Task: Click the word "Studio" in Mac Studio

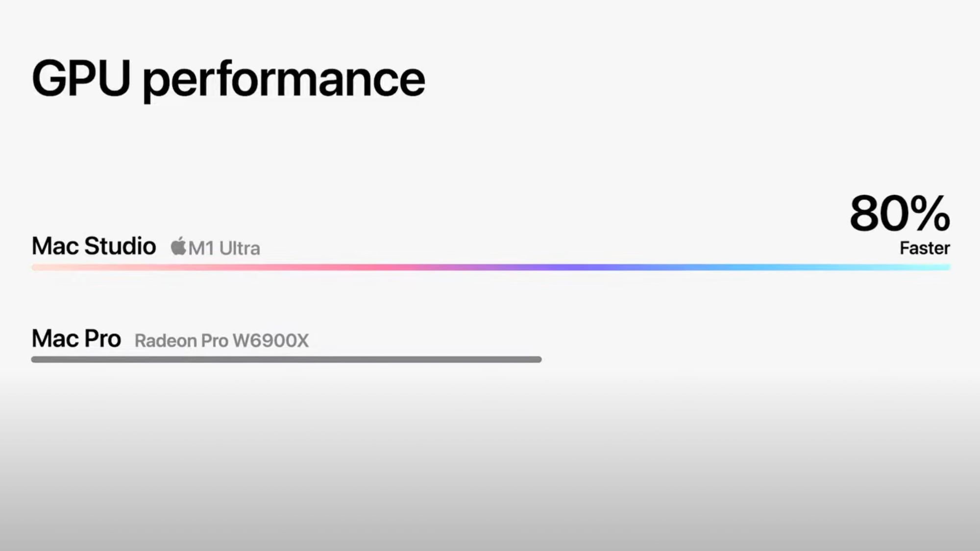Action: click(x=120, y=246)
